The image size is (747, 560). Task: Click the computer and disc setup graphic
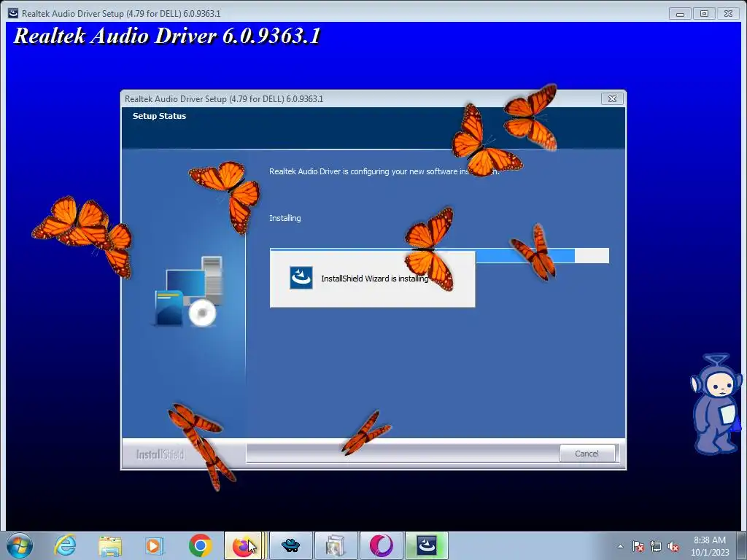pos(189,292)
